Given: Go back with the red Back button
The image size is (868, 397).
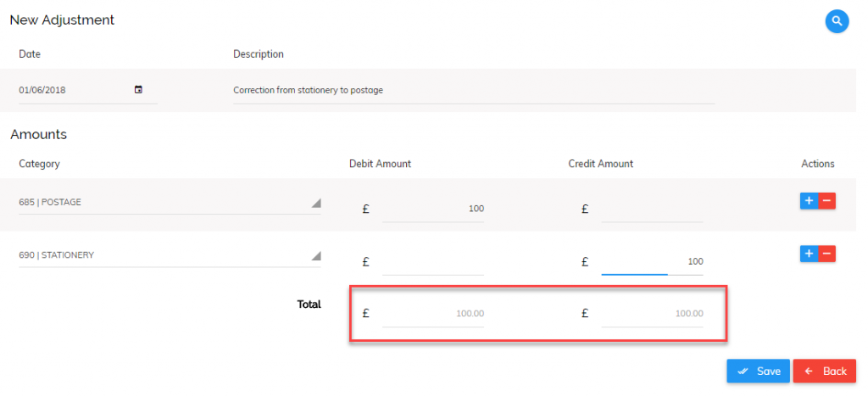Looking at the screenshot, I should point(825,371).
